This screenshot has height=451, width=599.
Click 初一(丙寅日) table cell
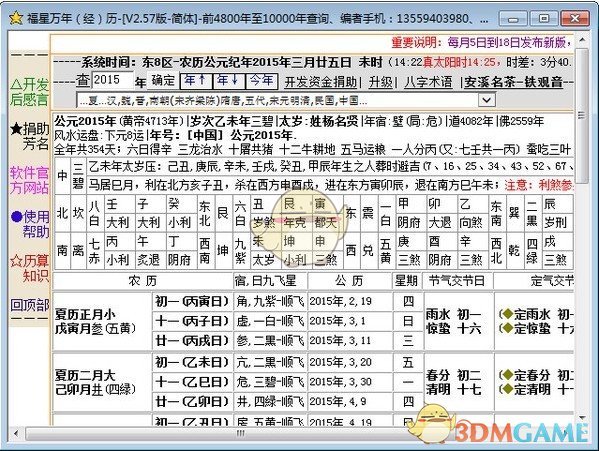coord(192,302)
